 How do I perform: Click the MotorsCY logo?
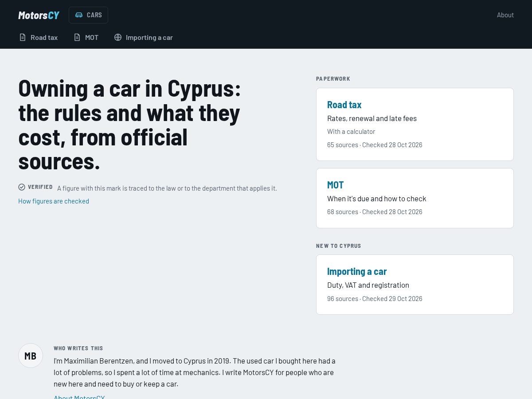click(39, 15)
